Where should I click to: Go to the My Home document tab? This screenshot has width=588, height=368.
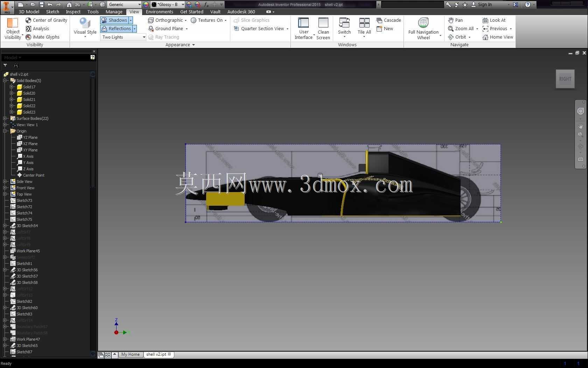131,354
